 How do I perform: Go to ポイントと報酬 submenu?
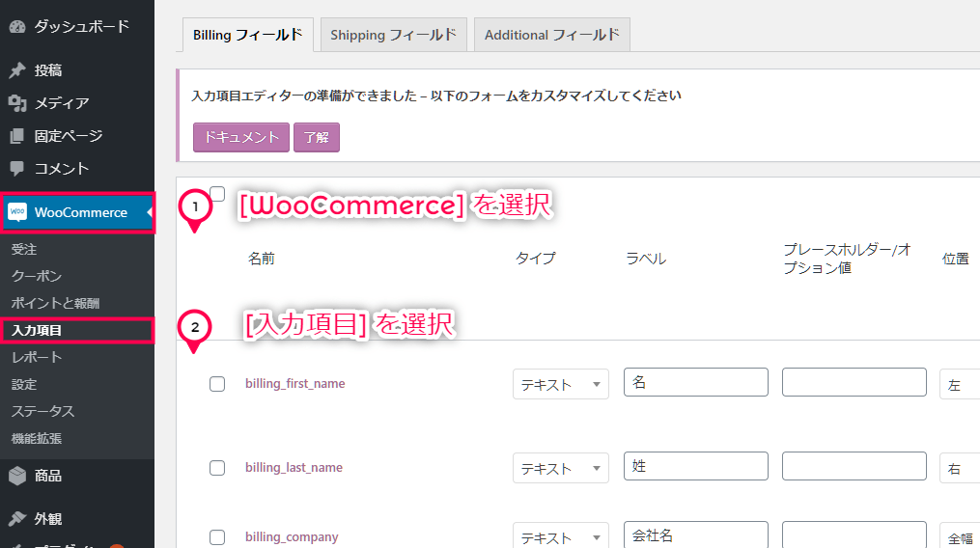click(x=55, y=303)
